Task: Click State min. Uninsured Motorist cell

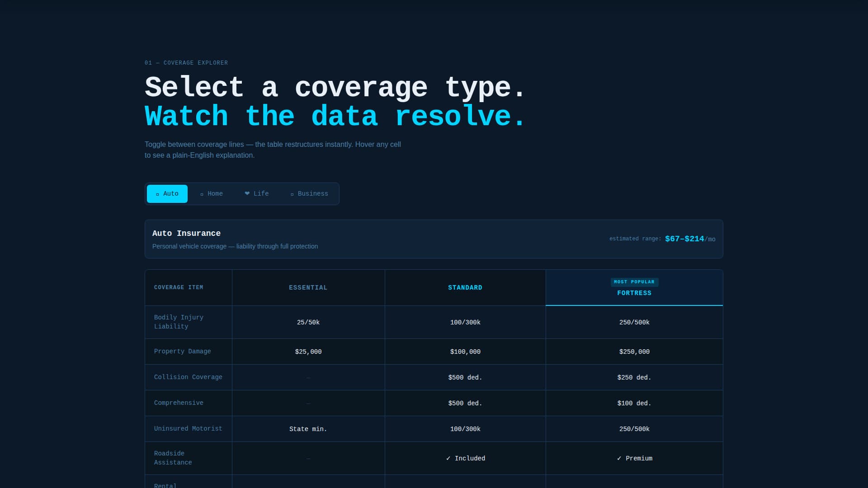Action: 308,429
